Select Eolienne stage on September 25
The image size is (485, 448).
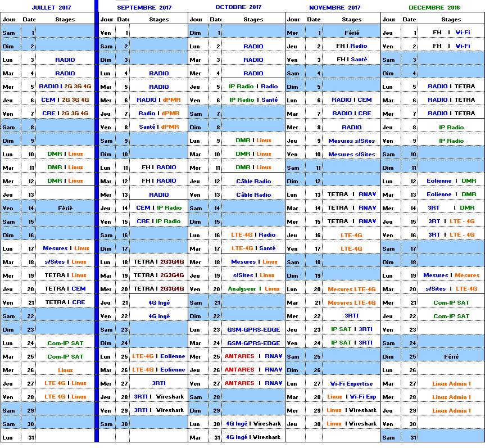[173, 356]
